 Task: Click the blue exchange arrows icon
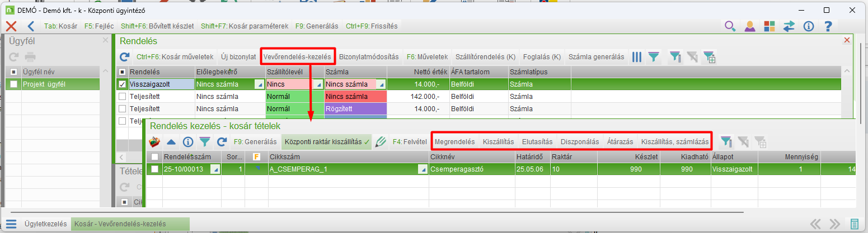[x=789, y=26]
